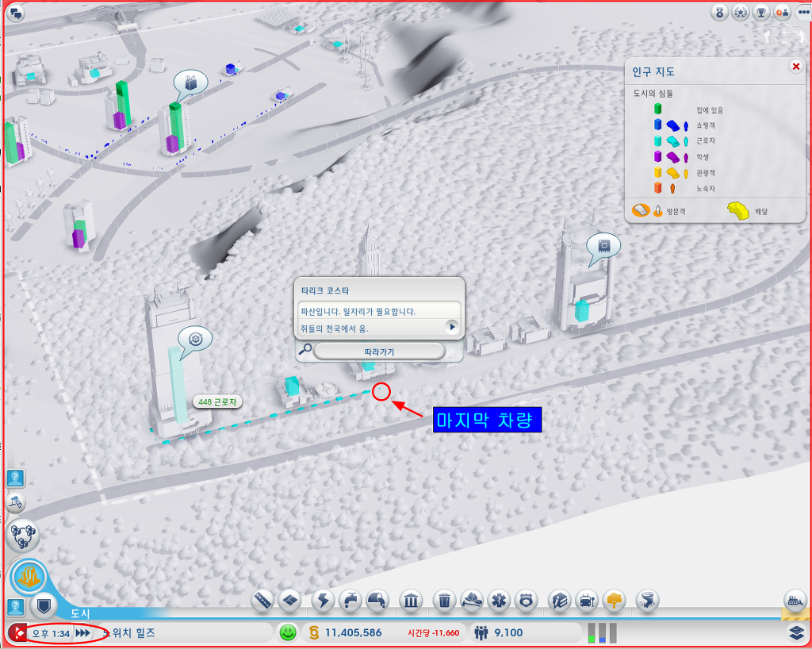This screenshot has height=649, width=812.
Task: Open the star wreath leaderboard icon
Action: coord(740,12)
